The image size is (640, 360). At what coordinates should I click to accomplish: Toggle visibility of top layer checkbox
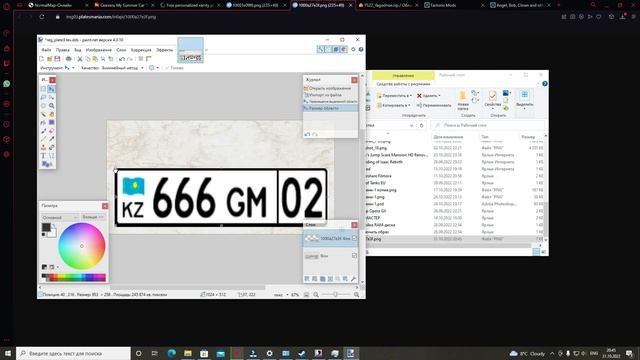click(x=354, y=238)
